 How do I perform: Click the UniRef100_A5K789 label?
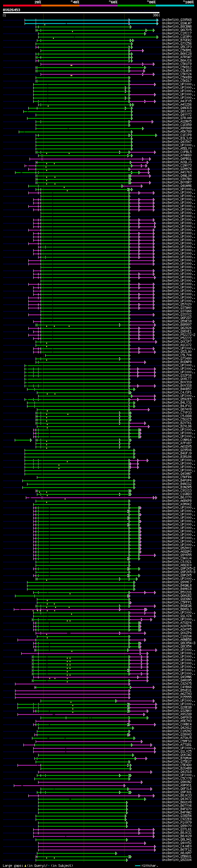click(x=177, y=131)
